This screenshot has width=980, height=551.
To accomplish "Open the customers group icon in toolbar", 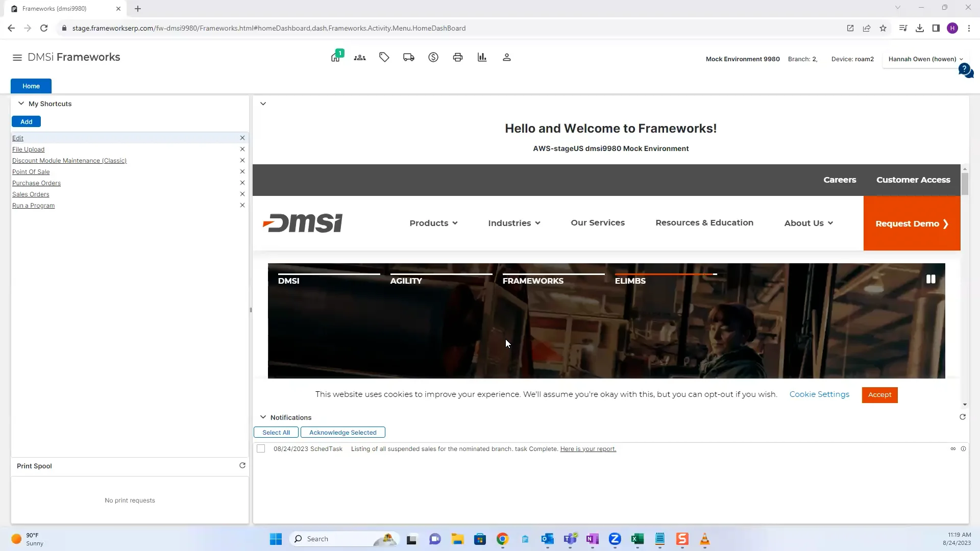I will (360, 57).
